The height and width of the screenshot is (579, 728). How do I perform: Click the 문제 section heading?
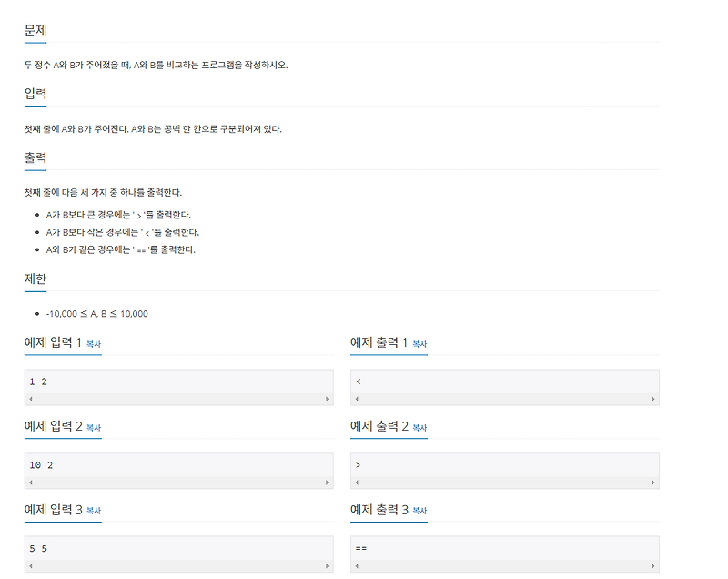coord(34,29)
